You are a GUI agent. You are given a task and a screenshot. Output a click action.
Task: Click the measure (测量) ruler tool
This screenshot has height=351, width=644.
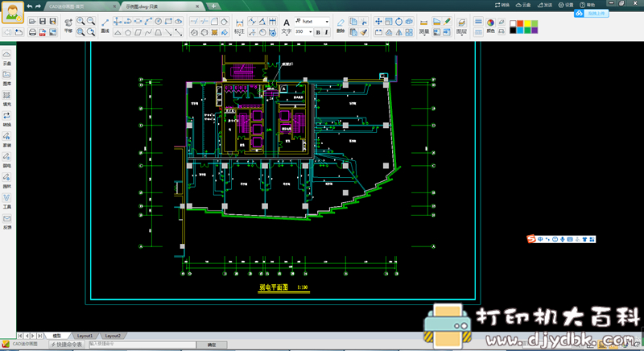tap(424, 26)
